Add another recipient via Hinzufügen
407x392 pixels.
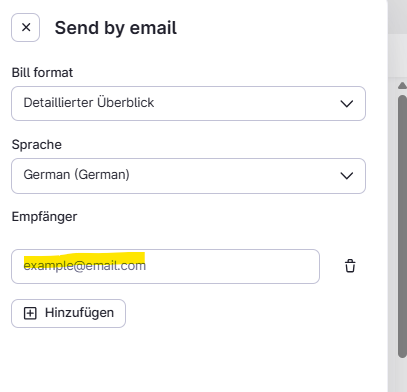point(68,313)
